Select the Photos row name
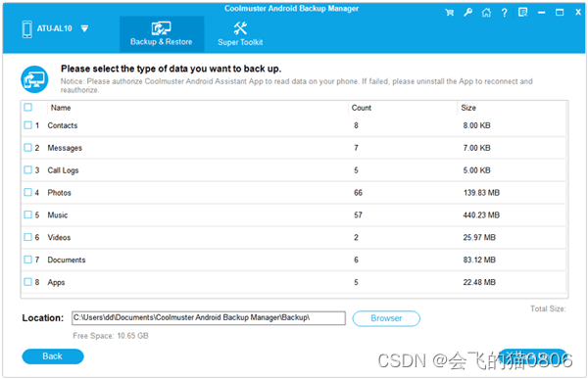The width and height of the screenshot is (588, 379). 59,193
